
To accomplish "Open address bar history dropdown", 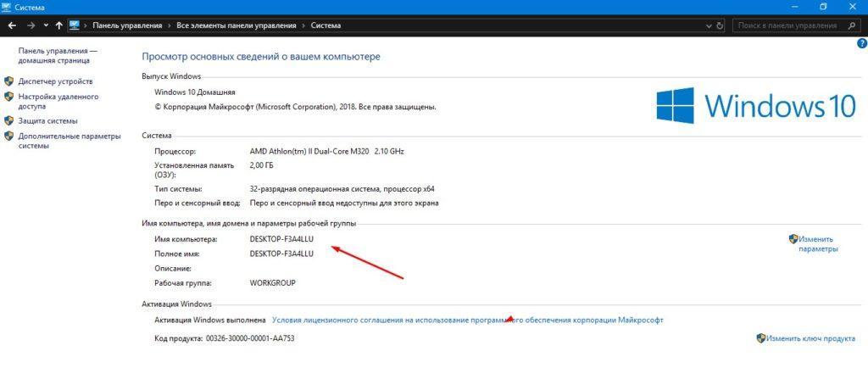I will coord(709,26).
